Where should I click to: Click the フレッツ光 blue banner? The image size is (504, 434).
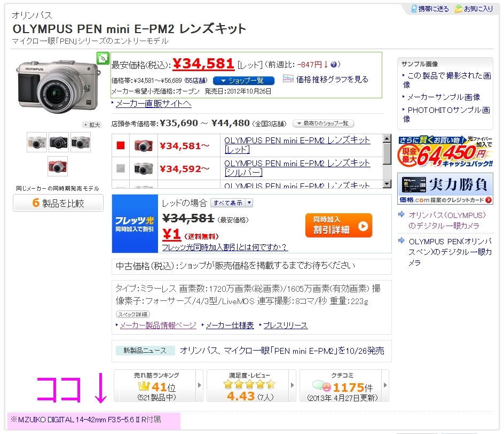pos(135,223)
